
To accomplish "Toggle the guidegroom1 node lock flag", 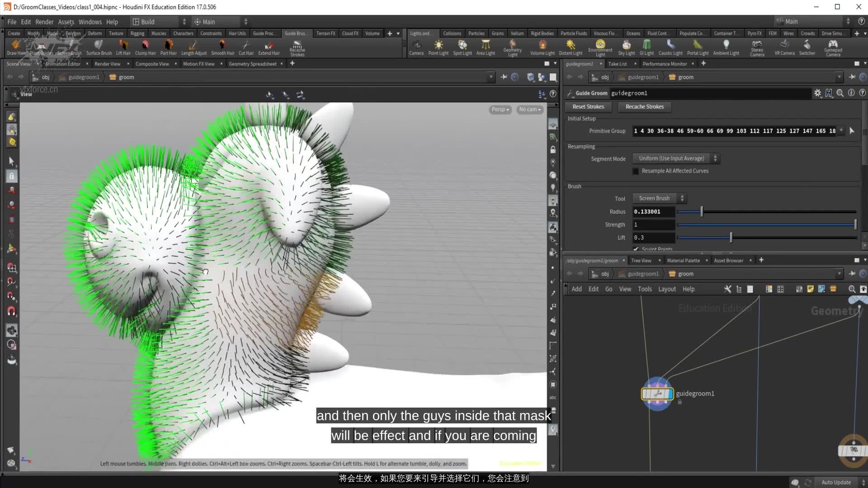I will [679, 402].
